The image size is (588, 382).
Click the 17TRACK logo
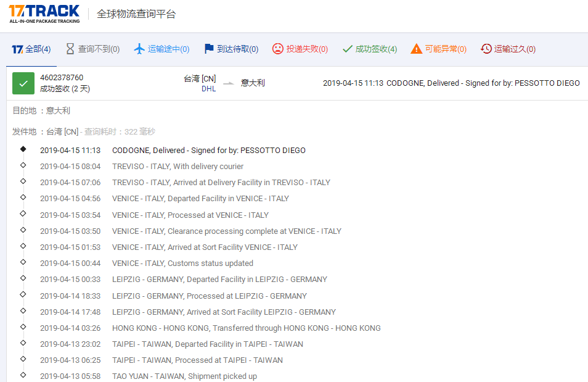(44, 14)
